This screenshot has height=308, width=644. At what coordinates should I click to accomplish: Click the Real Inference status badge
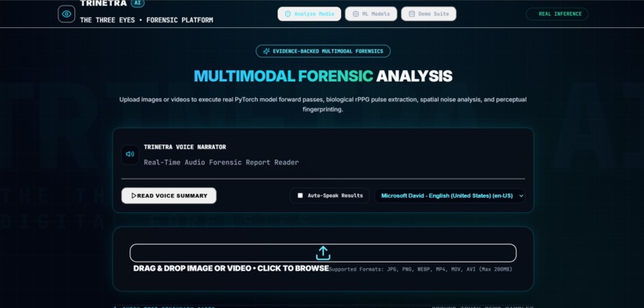click(x=557, y=14)
